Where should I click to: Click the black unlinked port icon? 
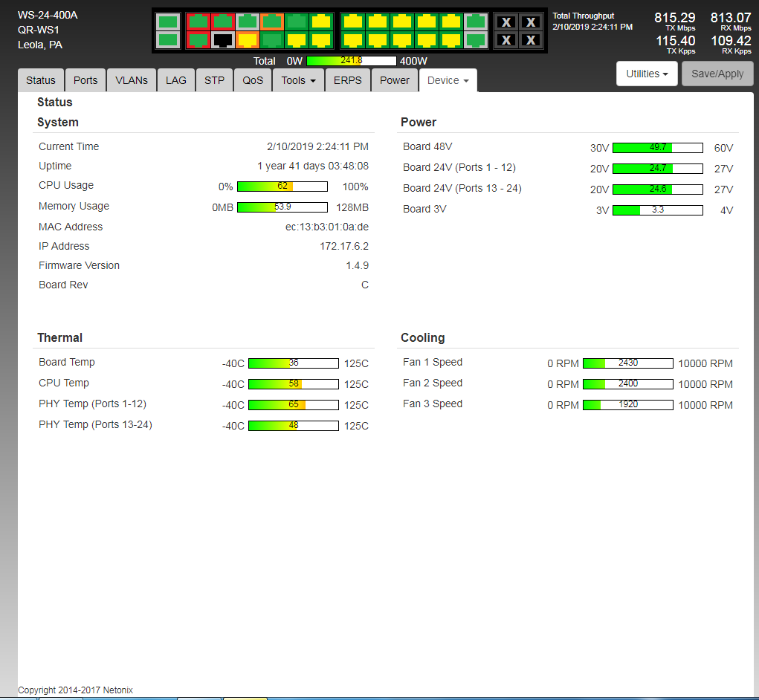point(223,40)
